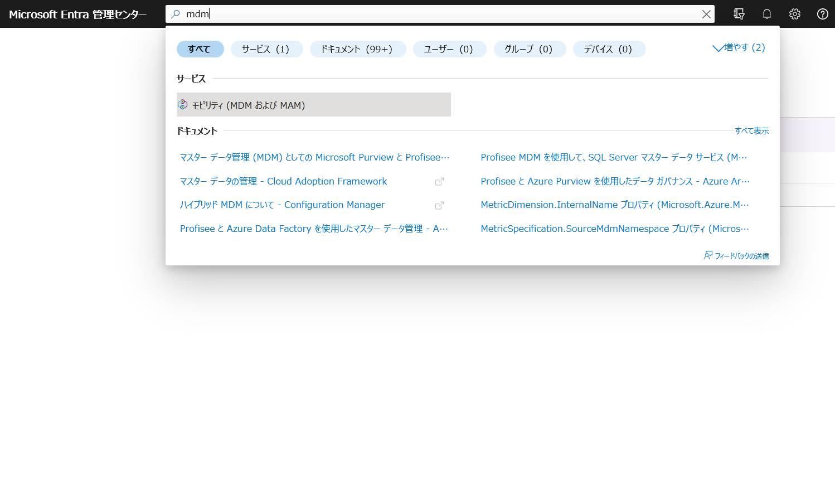This screenshot has height=504, width=835.
Task: Click the search magnifier icon
Action: (176, 14)
